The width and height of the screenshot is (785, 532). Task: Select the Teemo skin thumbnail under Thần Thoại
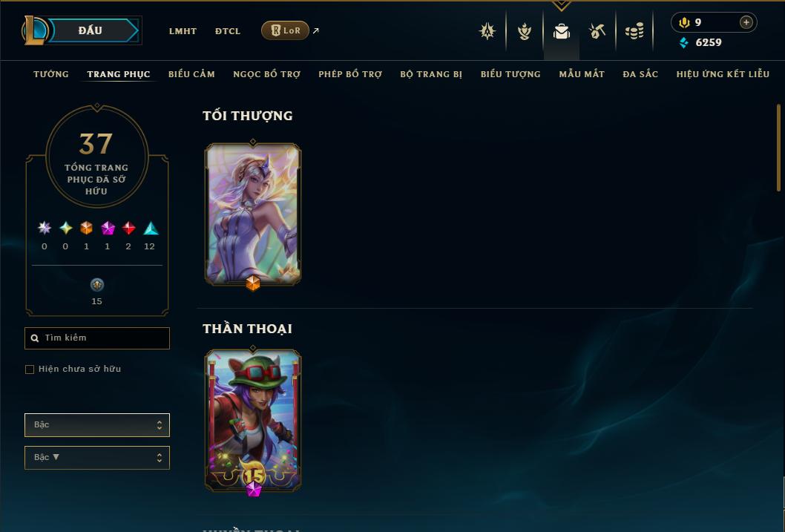coord(253,421)
